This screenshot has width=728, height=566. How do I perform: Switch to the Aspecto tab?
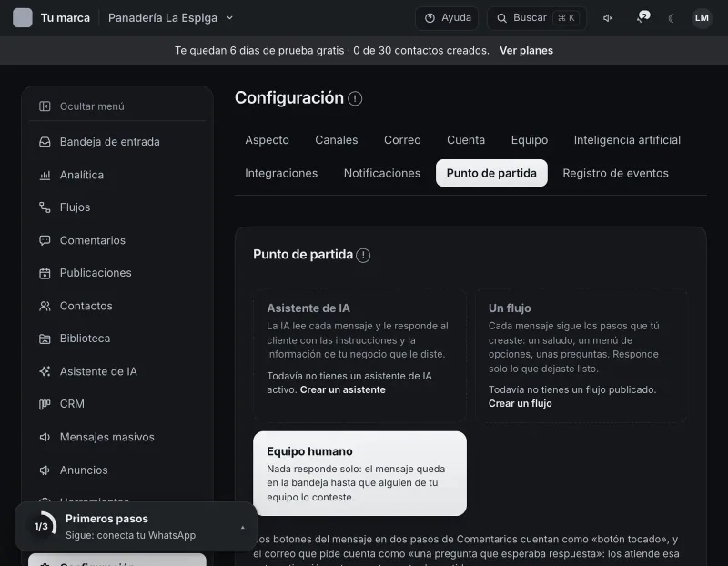coord(267,140)
